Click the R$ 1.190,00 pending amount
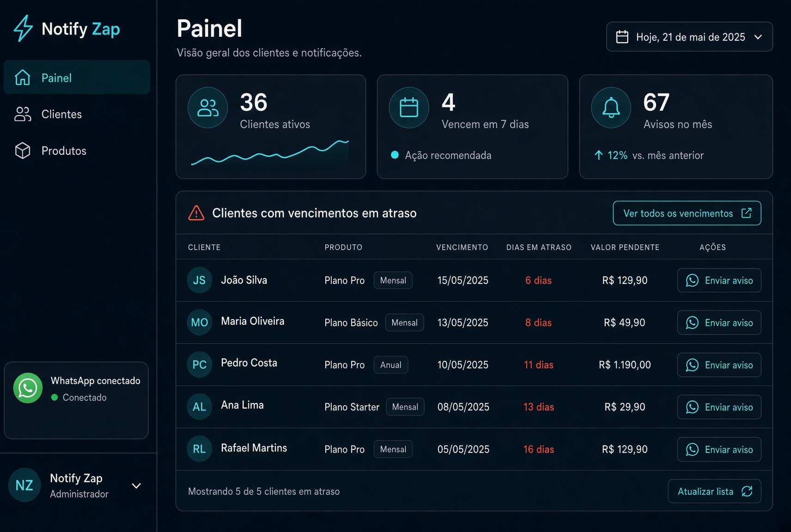 (625, 365)
